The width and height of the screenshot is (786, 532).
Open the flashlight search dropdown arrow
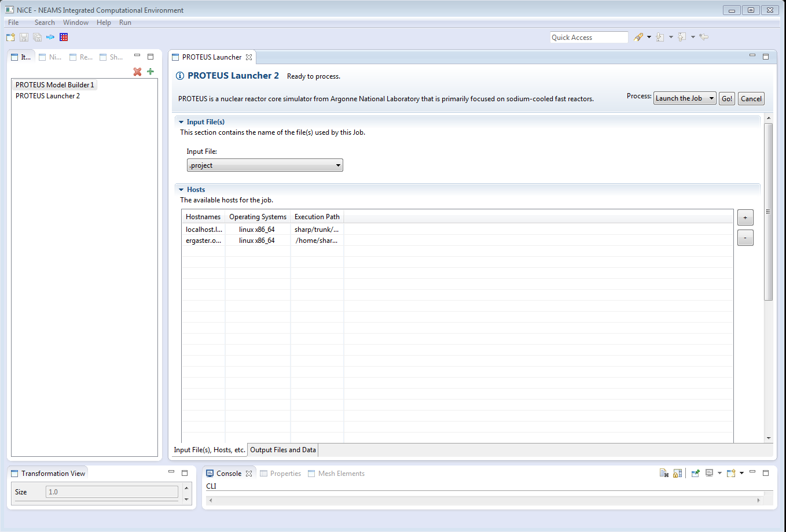point(649,37)
